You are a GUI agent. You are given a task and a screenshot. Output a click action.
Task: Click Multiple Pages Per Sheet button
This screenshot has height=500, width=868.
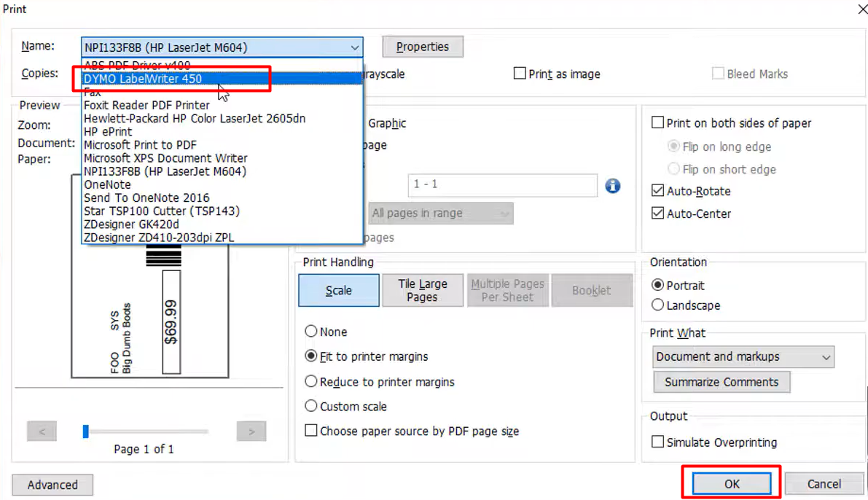click(x=508, y=290)
